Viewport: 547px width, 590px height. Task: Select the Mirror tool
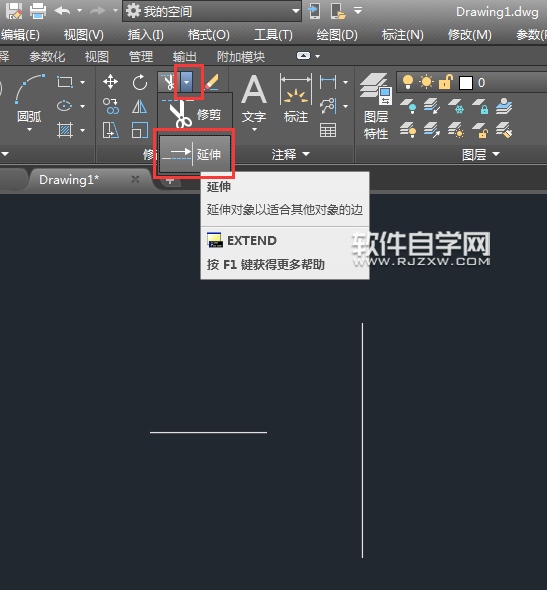(140, 106)
